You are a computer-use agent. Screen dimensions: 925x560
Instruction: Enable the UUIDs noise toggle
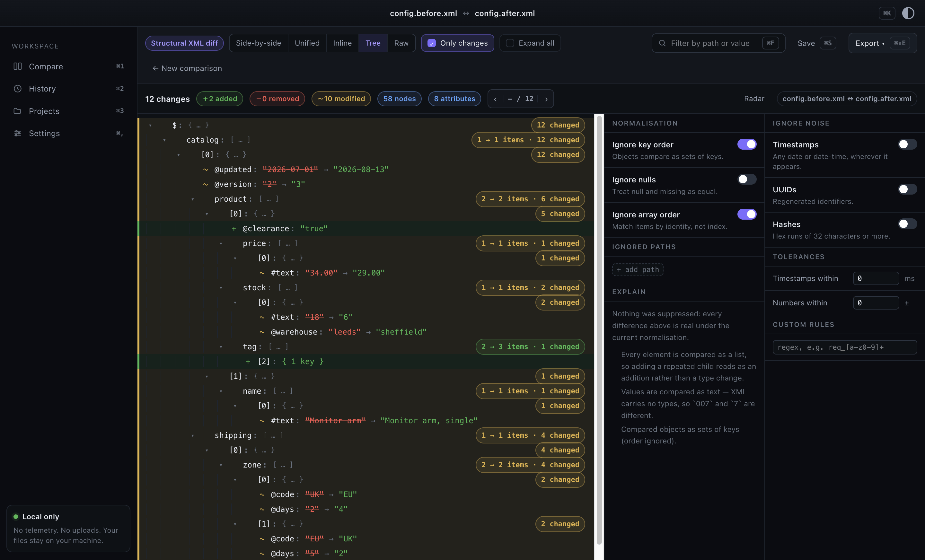[907, 189]
